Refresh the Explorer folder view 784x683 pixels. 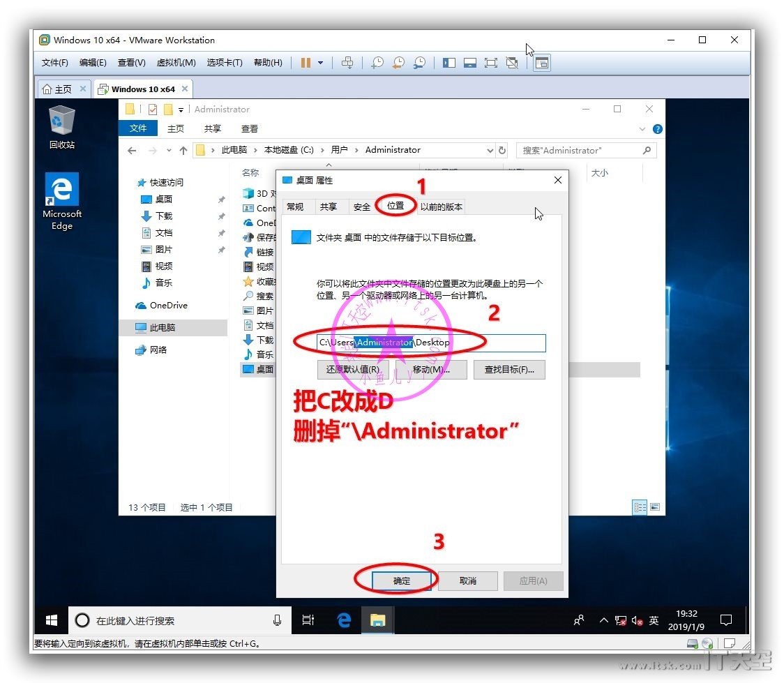pos(502,151)
